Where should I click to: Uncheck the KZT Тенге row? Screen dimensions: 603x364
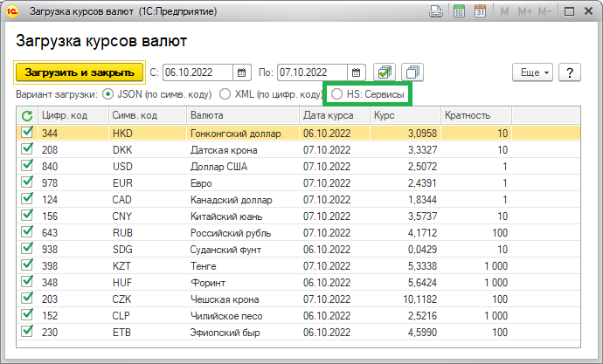coord(27,265)
